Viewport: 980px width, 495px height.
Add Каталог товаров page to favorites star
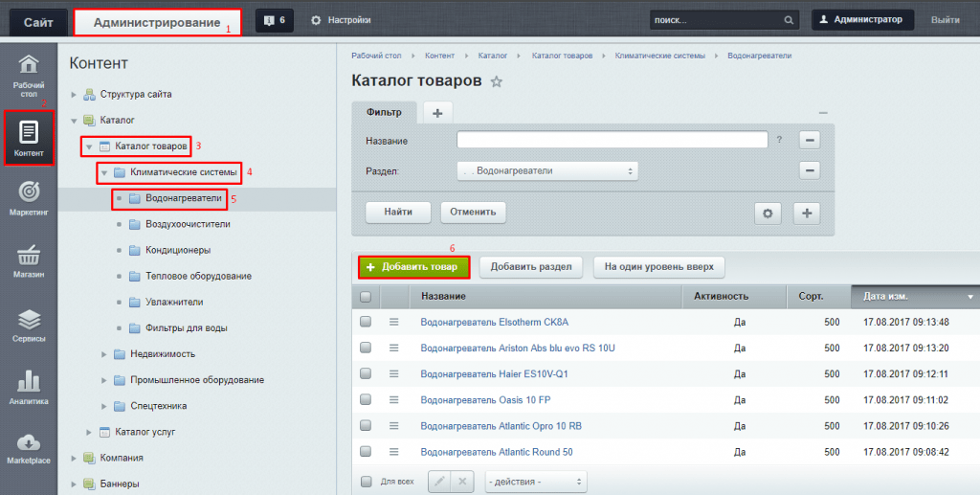tap(497, 82)
